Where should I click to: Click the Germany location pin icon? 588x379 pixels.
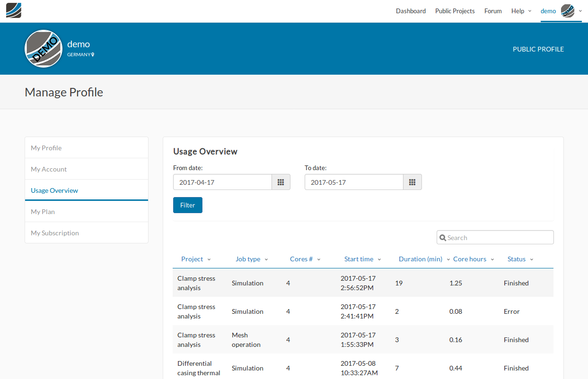(93, 54)
